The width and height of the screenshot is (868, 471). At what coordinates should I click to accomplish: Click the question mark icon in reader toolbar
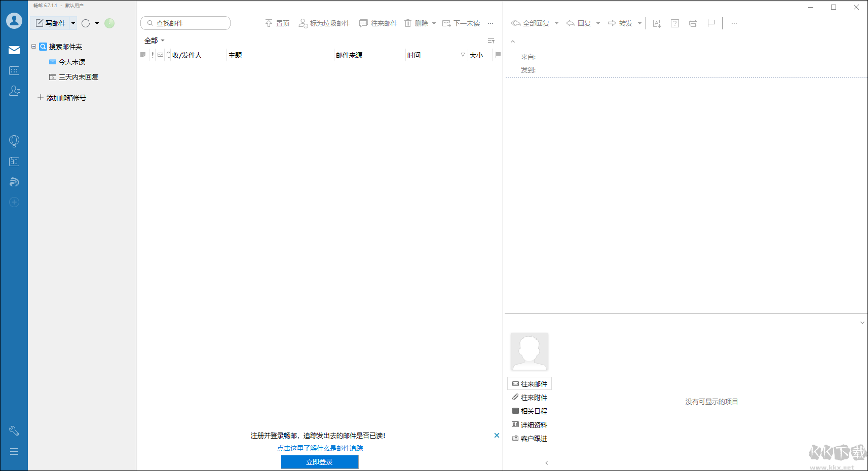pos(675,23)
